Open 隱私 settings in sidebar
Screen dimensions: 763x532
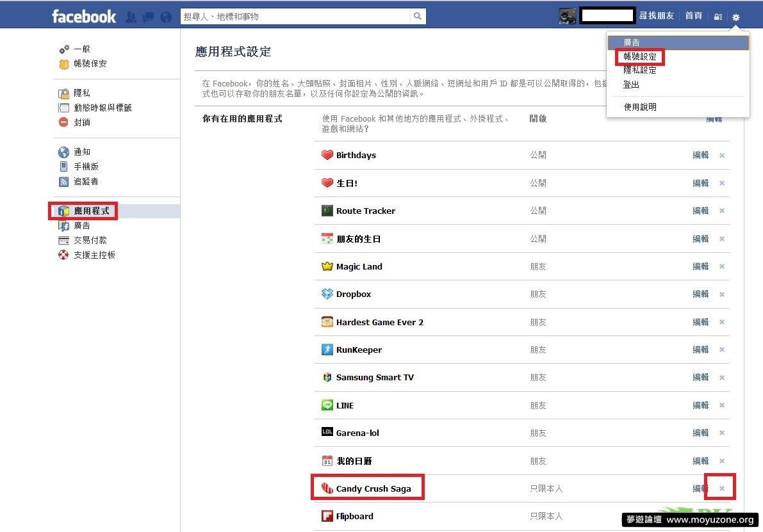[82, 93]
